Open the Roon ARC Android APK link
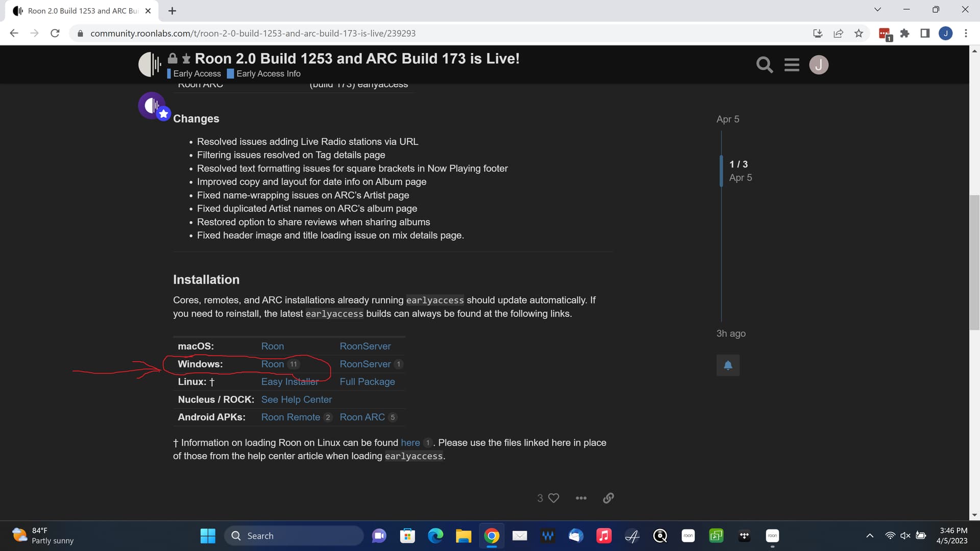This screenshot has width=980, height=551. click(x=362, y=417)
